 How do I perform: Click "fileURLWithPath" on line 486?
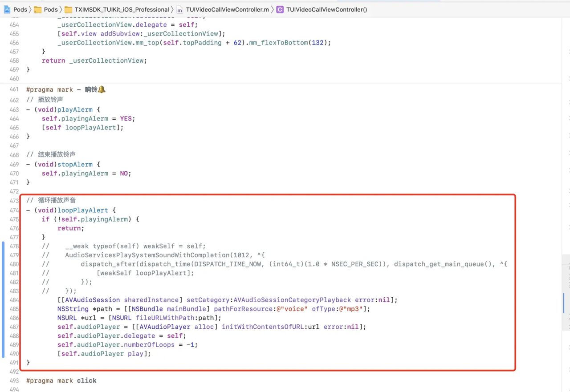coord(166,318)
